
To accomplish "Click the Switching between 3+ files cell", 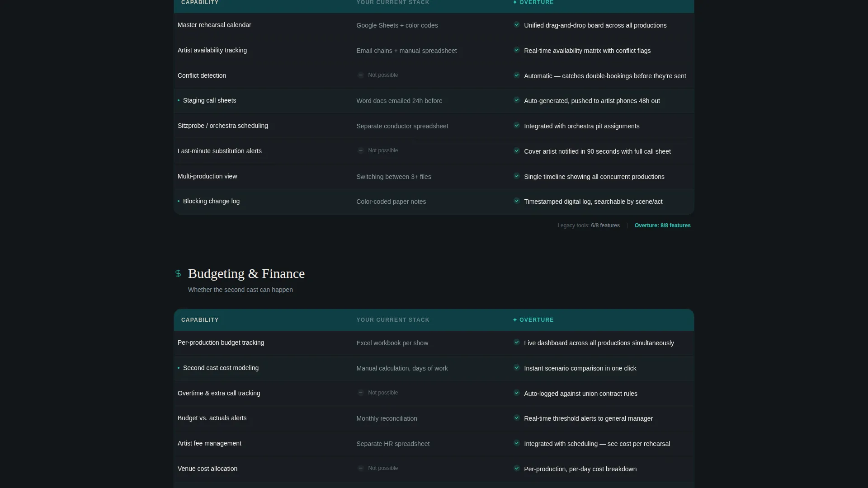I will pyautogui.click(x=393, y=177).
